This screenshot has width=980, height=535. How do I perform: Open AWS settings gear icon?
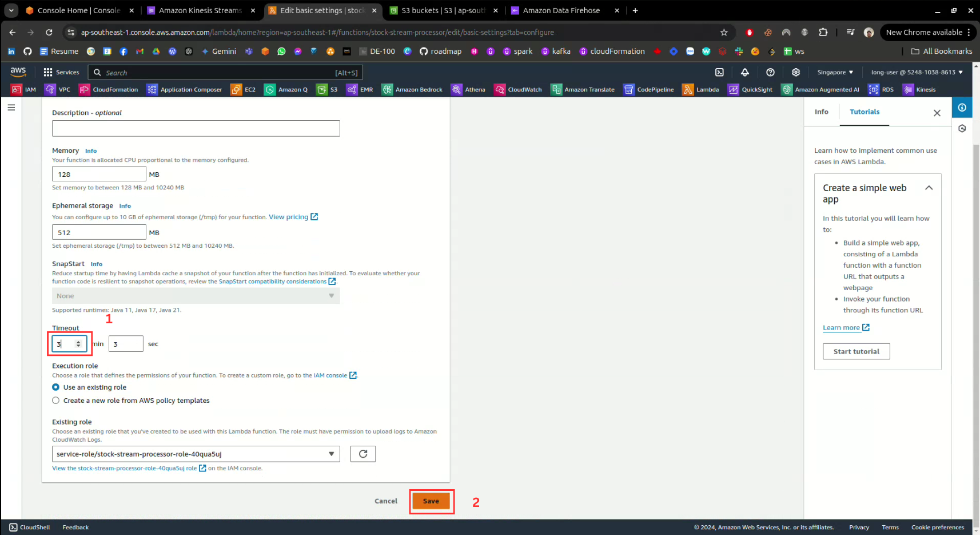click(x=795, y=72)
